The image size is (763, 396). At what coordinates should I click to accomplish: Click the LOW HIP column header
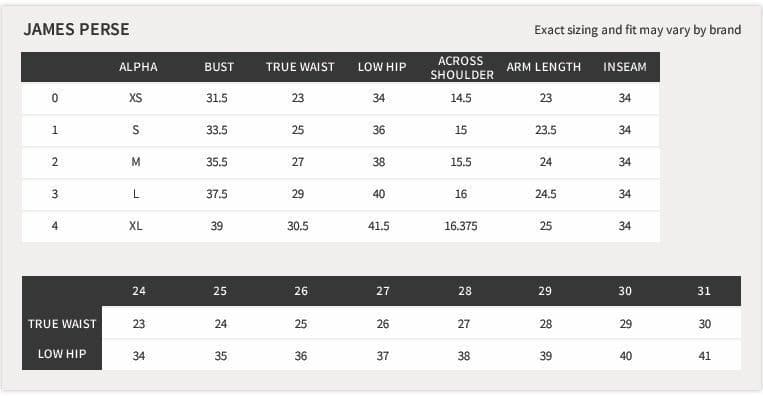coord(382,67)
